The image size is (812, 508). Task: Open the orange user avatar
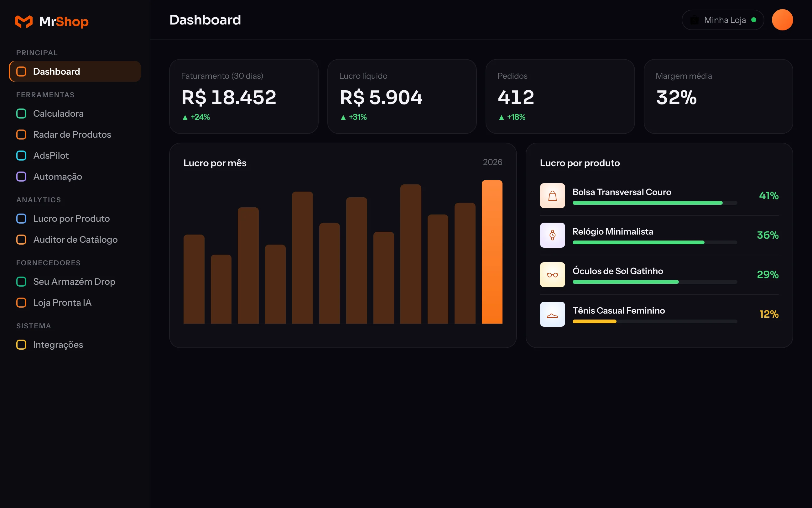pos(782,20)
